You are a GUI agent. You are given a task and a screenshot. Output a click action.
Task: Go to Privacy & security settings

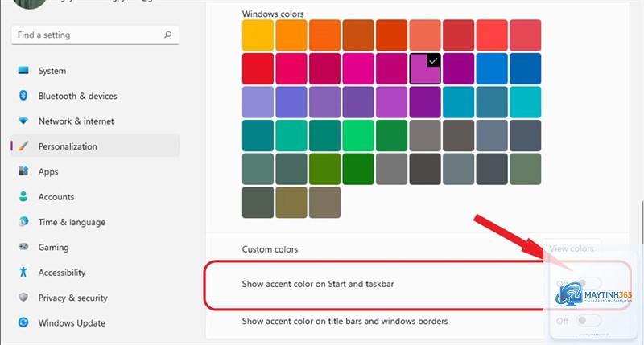click(x=95, y=298)
